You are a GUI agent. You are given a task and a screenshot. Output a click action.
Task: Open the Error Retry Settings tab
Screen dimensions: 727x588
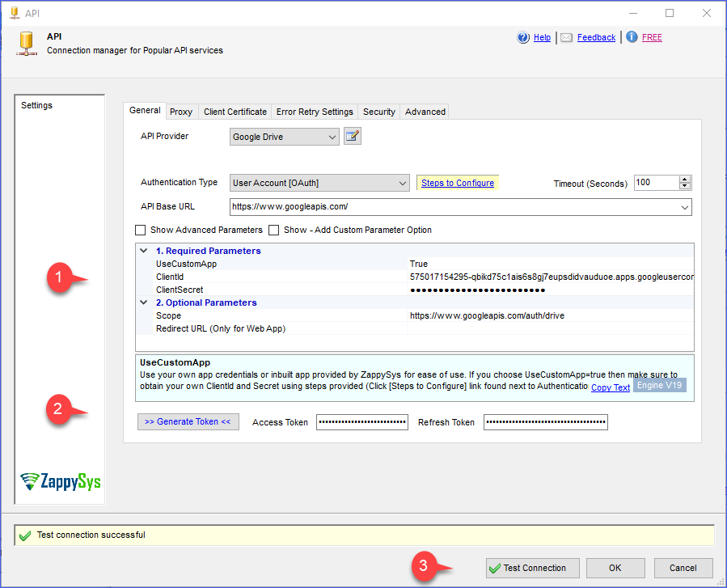click(315, 112)
